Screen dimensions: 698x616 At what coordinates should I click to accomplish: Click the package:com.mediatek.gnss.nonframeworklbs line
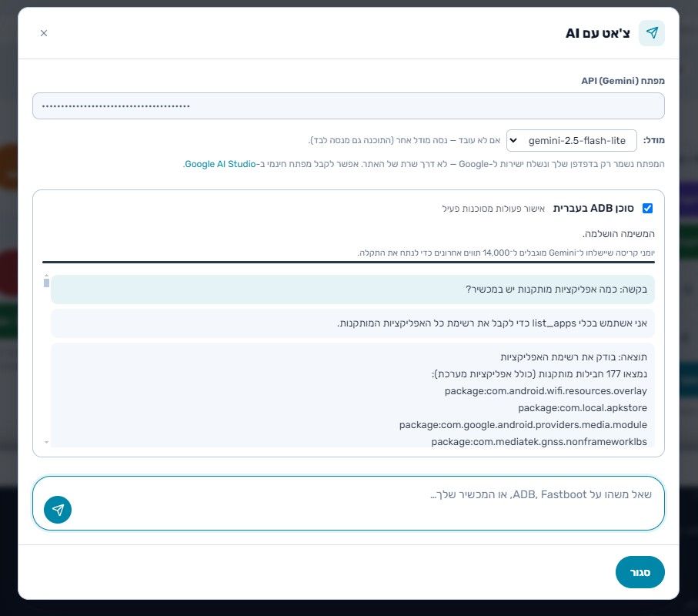(x=539, y=442)
